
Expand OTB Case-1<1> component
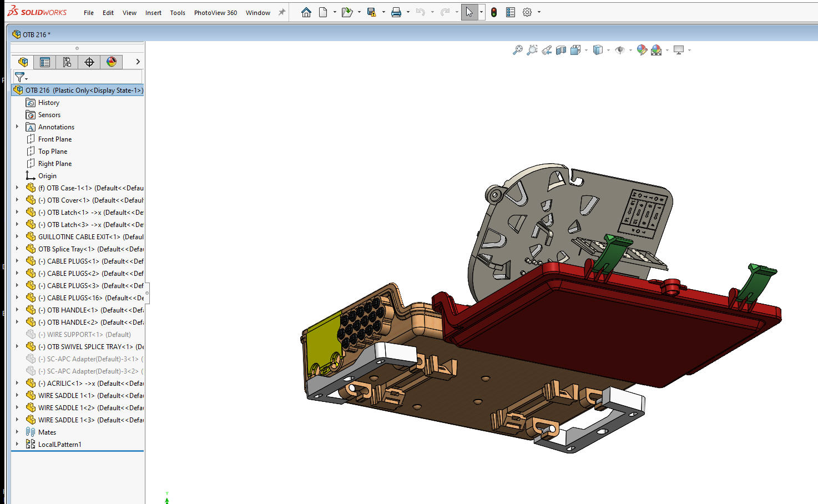tap(17, 188)
